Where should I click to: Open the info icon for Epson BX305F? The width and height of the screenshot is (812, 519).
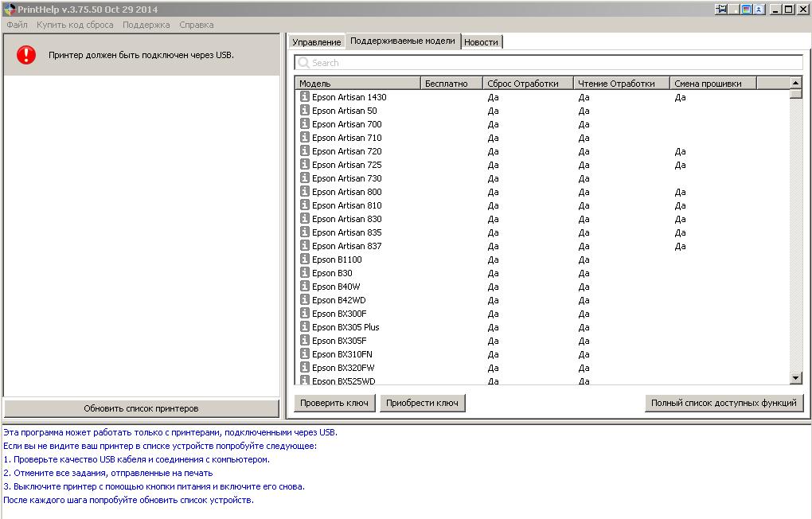coord(304,339)
